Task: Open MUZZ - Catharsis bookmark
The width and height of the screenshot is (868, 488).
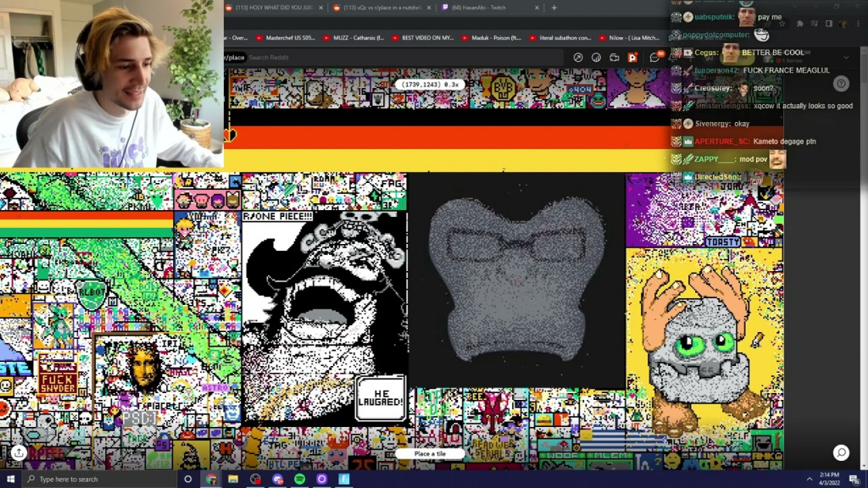Action: 353,37
